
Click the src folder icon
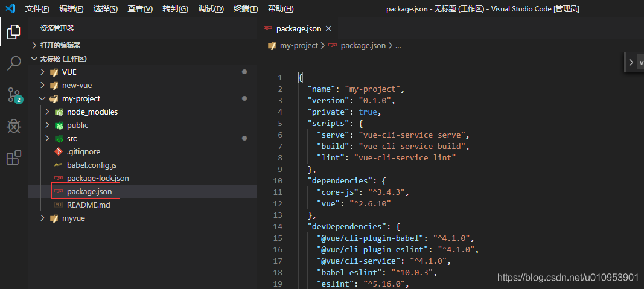[59, 139]
